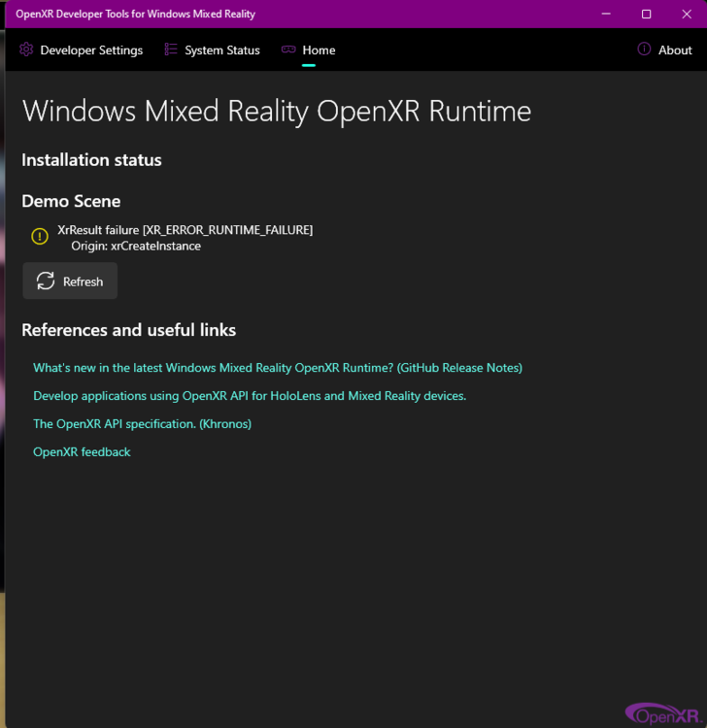Click the References and useful links heading
707x728 pixels.
[x=128, y=330]
